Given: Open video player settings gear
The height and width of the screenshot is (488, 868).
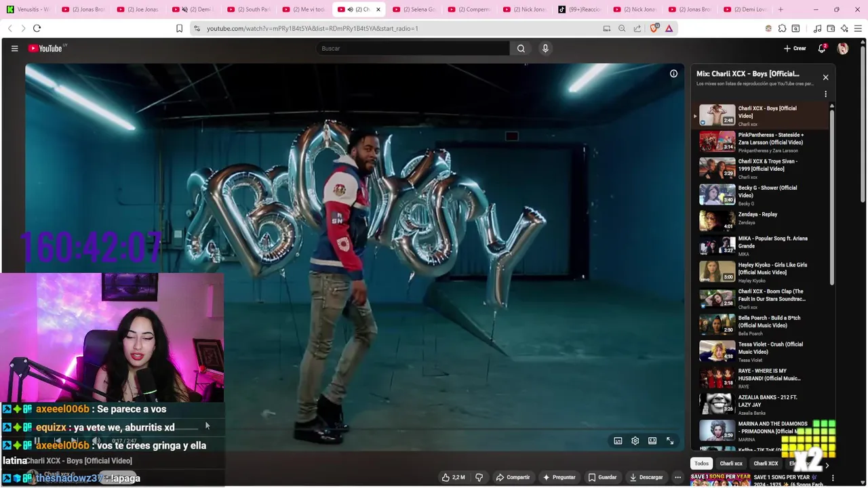Looking at the screenshot, I should [x=635, y=441].
